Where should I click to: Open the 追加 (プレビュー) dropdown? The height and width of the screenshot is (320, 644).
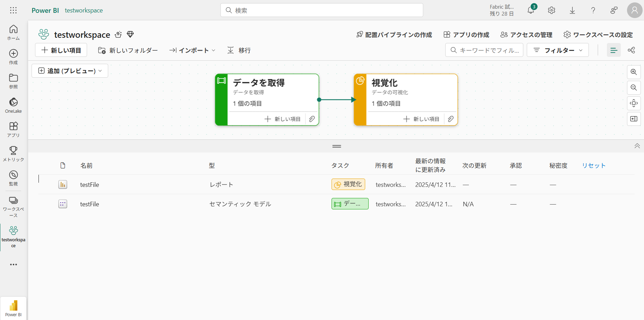pyautogui.click(x=70, y=71)
